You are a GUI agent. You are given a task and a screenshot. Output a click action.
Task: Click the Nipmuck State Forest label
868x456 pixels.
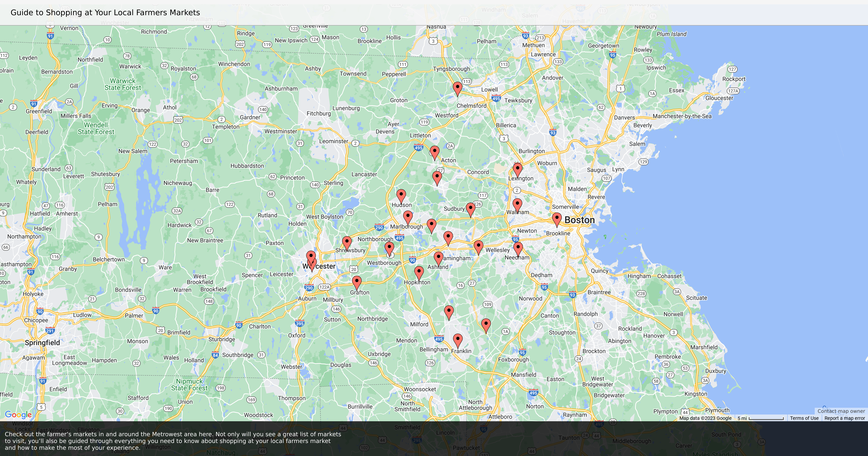(189, 385)
